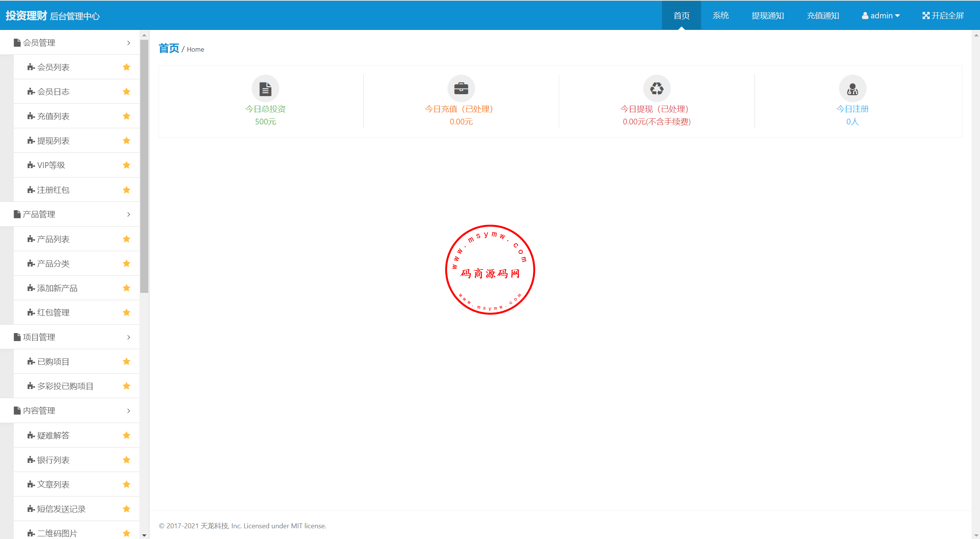Toggle the 会员管理 menu group
The image size is (980, 539).
click(70, 42)
